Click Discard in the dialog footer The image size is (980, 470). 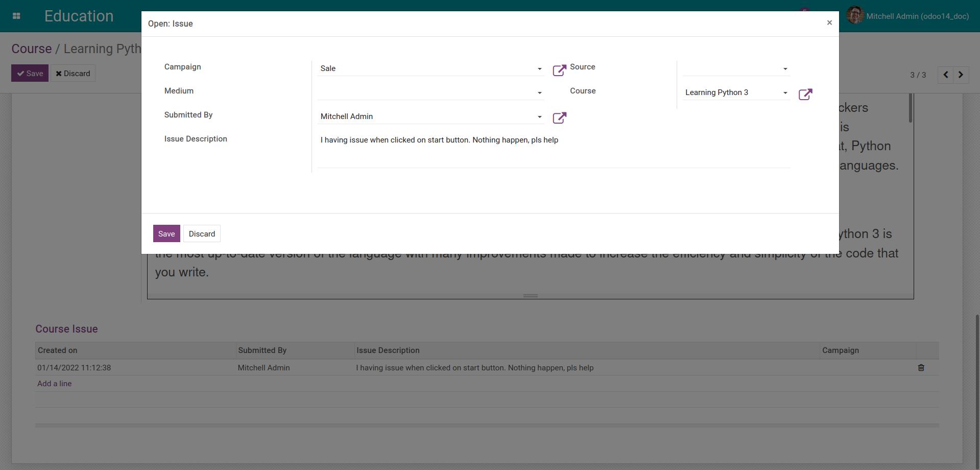(x=202, y=233)
